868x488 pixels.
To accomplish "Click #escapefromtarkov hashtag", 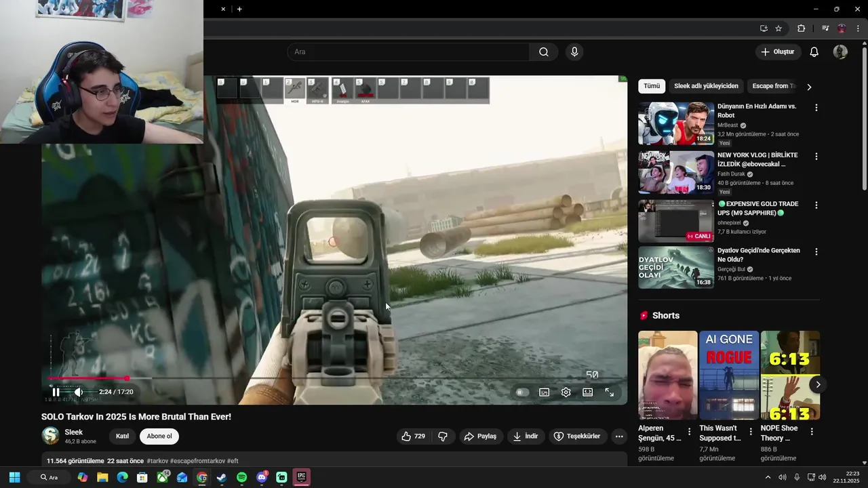I will pos(197,461).
